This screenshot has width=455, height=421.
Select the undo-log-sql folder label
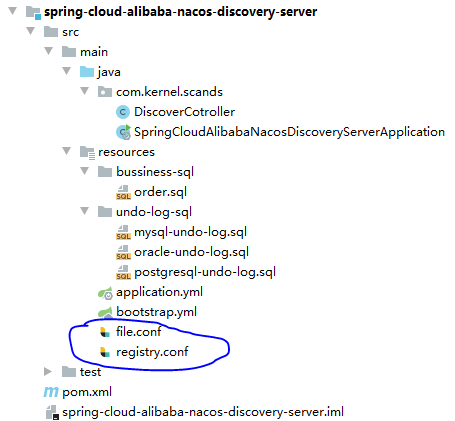154,213
